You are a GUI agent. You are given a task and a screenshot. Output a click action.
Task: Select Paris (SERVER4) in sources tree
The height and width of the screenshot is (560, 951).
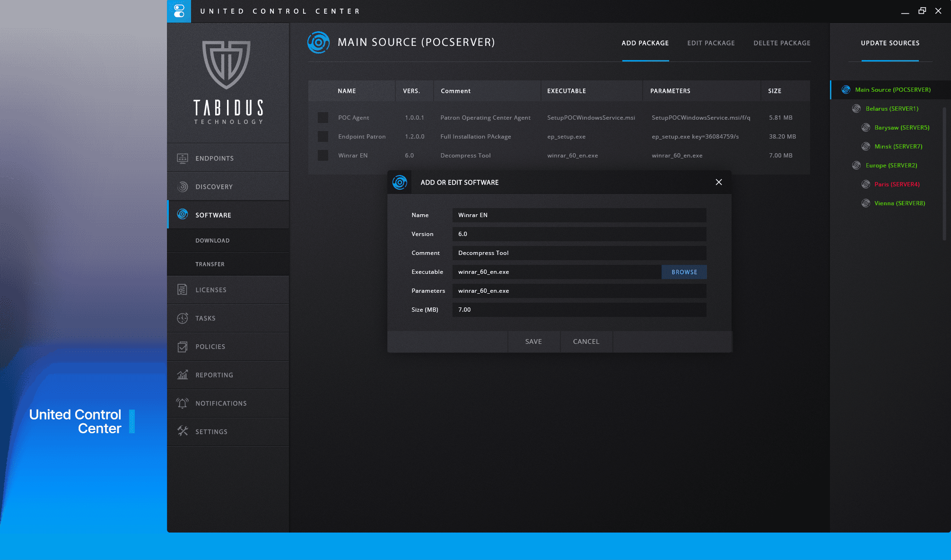(897, 184)
